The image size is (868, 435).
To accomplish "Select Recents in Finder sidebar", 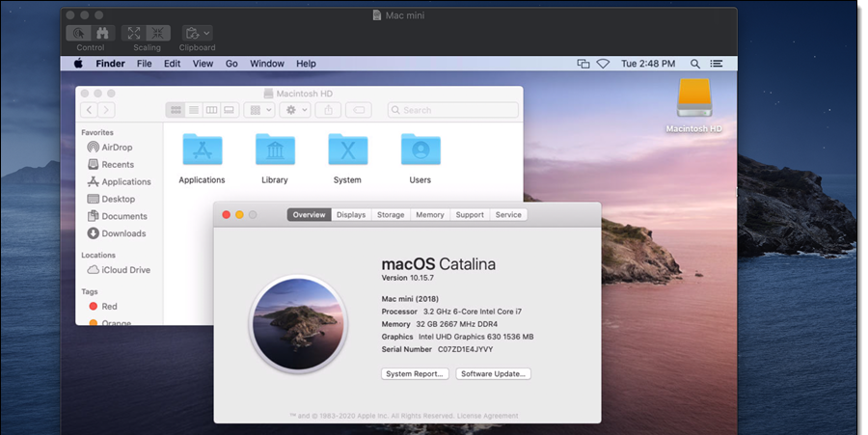I will coord(111,164).
